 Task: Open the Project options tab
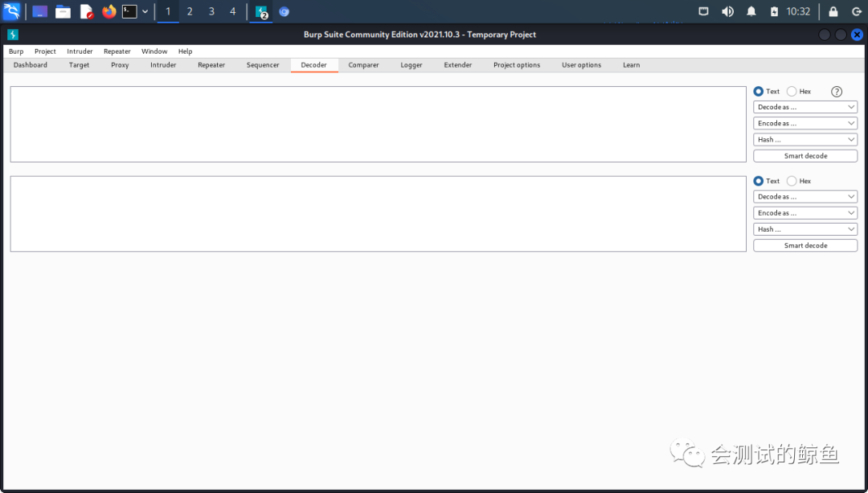point(517,65)
